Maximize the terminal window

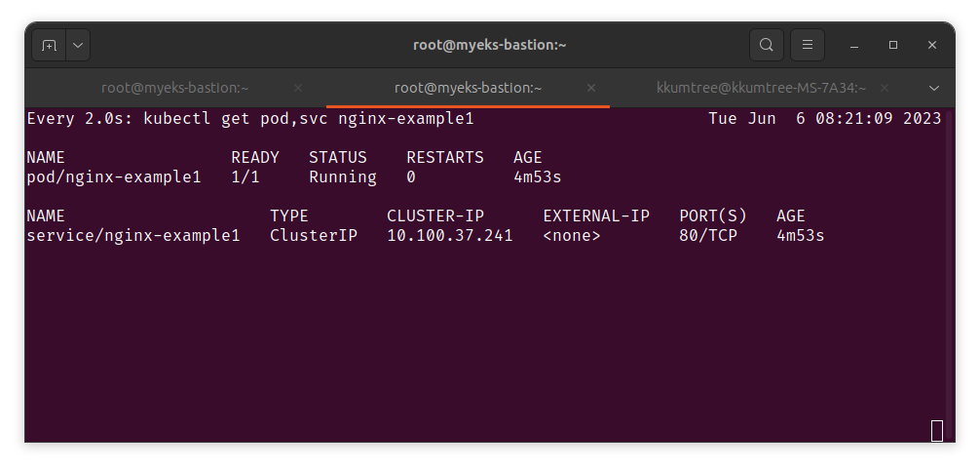coord(893,45)
